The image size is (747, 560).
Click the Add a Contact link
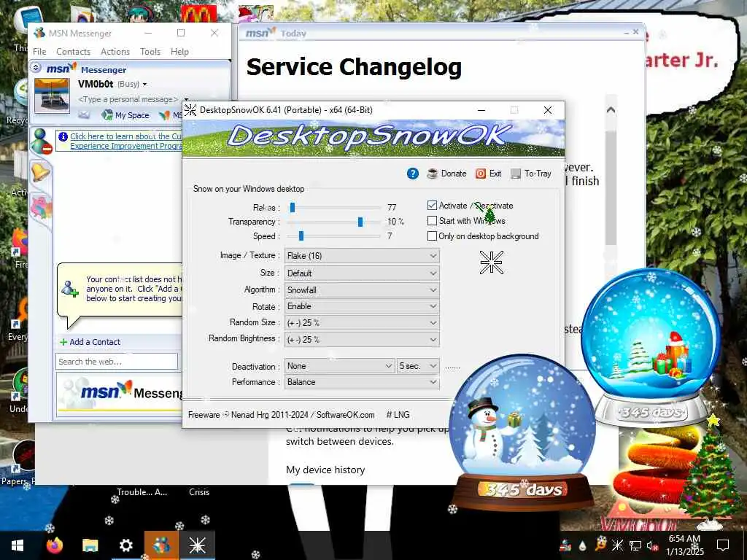(95, 342)
